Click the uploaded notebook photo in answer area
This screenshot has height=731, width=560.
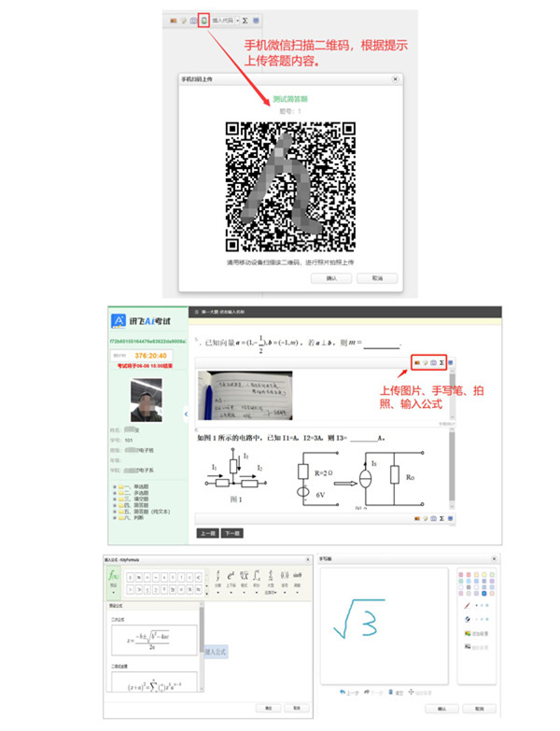click(x=245, y=395)
